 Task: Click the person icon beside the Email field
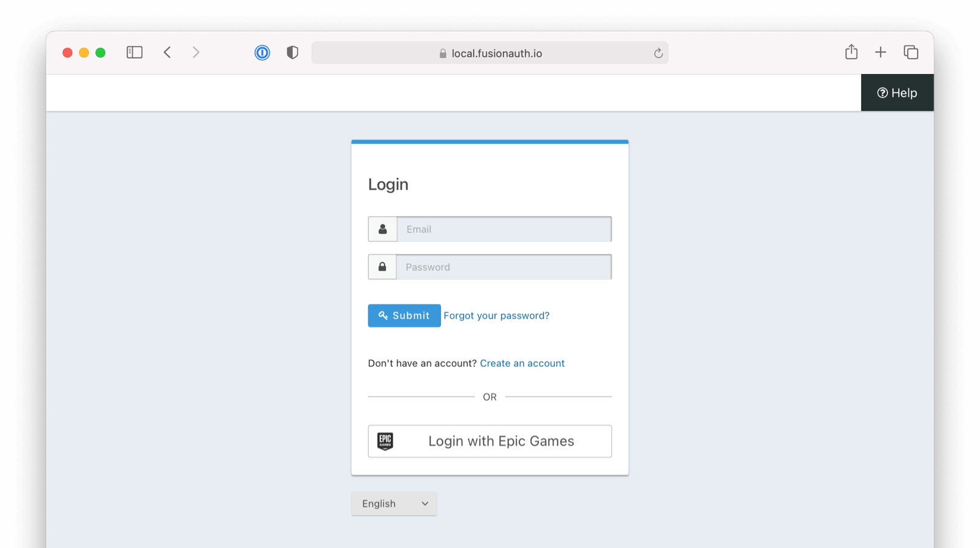[x=382, y=229]
